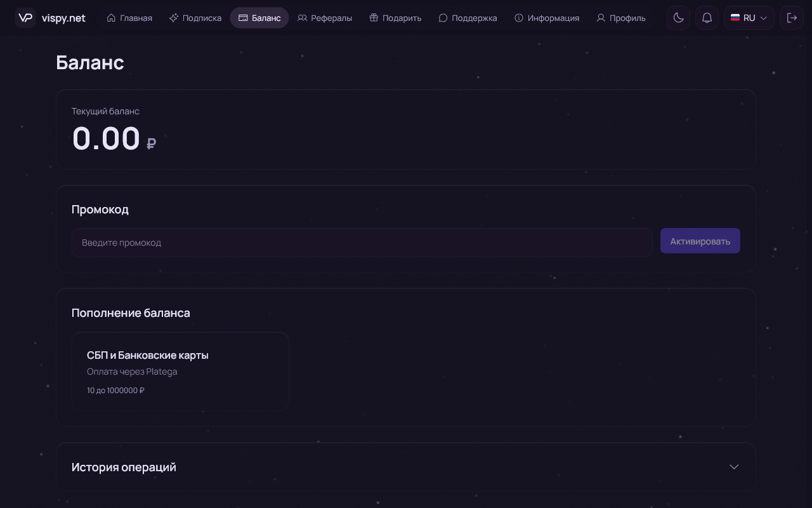Click the Активировать button
This screenshot has height=508, width=812.
700,241
